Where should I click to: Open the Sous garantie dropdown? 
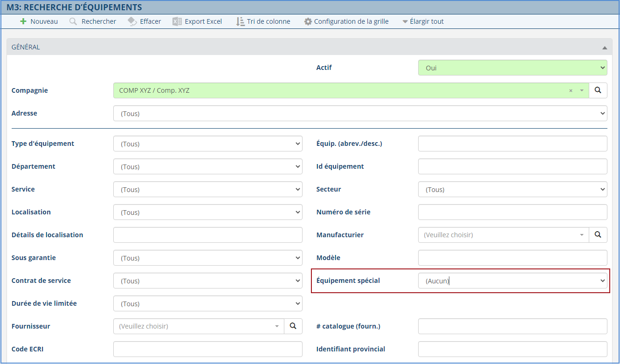pos(208,258)
